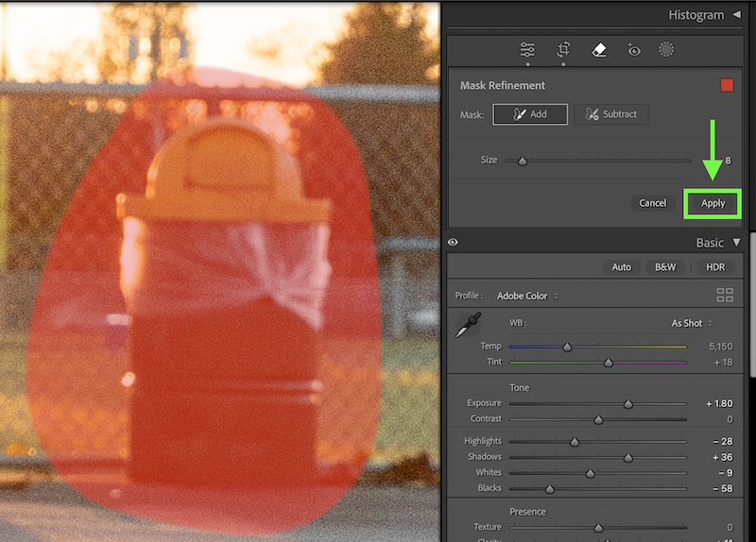This screenshot has height=542, width=756.
Task: Collapse the Histogram panel triangle
Action: (x=737, y=15)
